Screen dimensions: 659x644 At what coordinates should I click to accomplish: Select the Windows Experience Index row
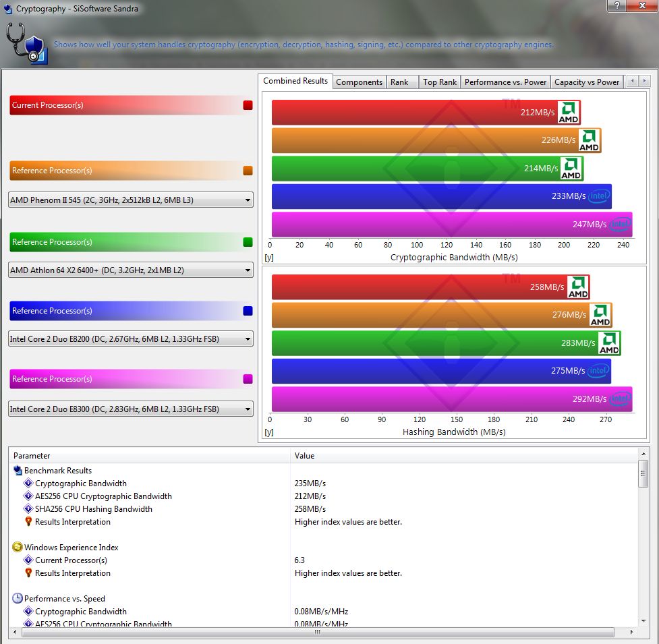click(323, 548)
